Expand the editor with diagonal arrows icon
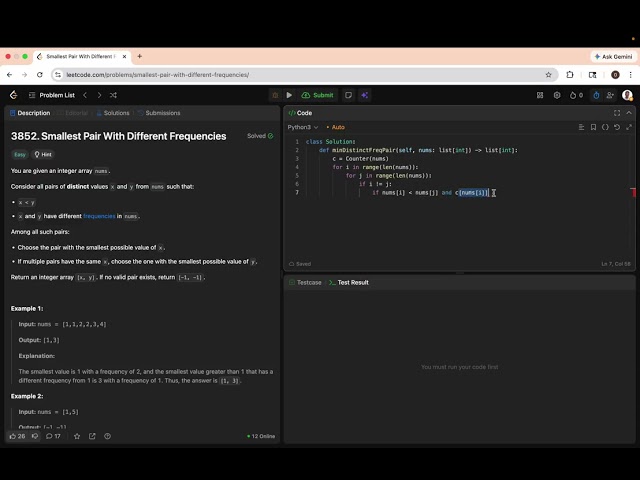Image resolution: width=640 pixels, height=480 pixels. pos(629,127)
